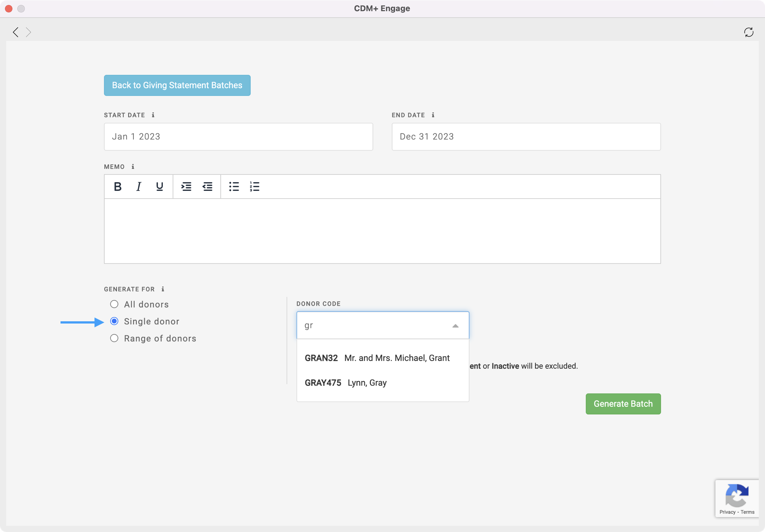The width and height of the screenshot is (765, 532).
Task: Select the Single donor radio option
Action: click(x=114, y=321)
